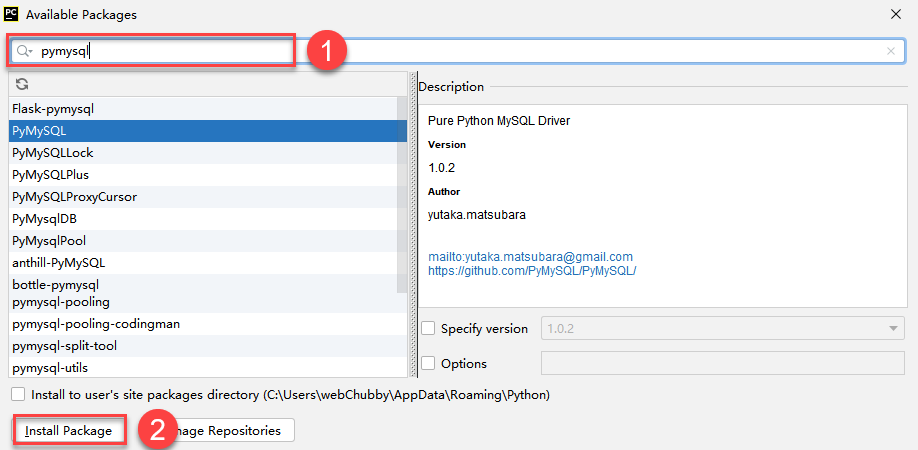
Task: Click the author name yutaka.matsubara
Action: click(477, 215)
